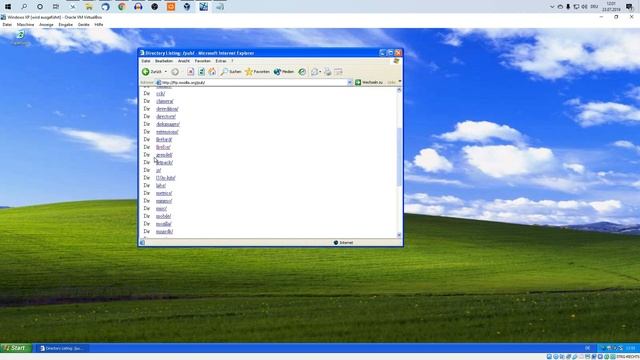Viewport: 640px width, 360px height.
Task: Open VirtualBox Datei menu
Action: [7, 24]
